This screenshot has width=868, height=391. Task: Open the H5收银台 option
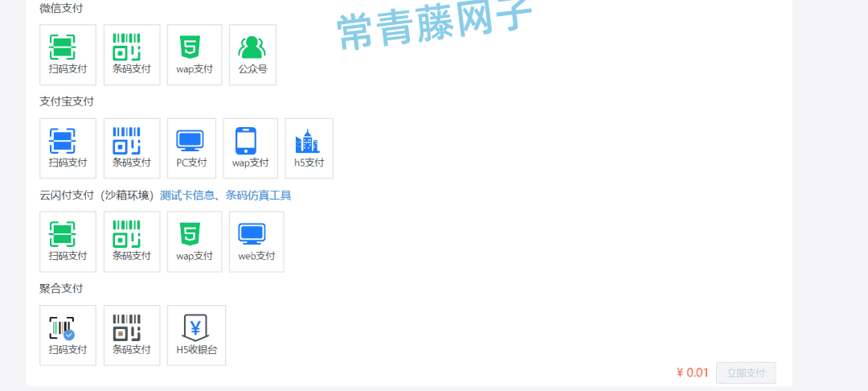pyautogui.click(x=197, y=335)
